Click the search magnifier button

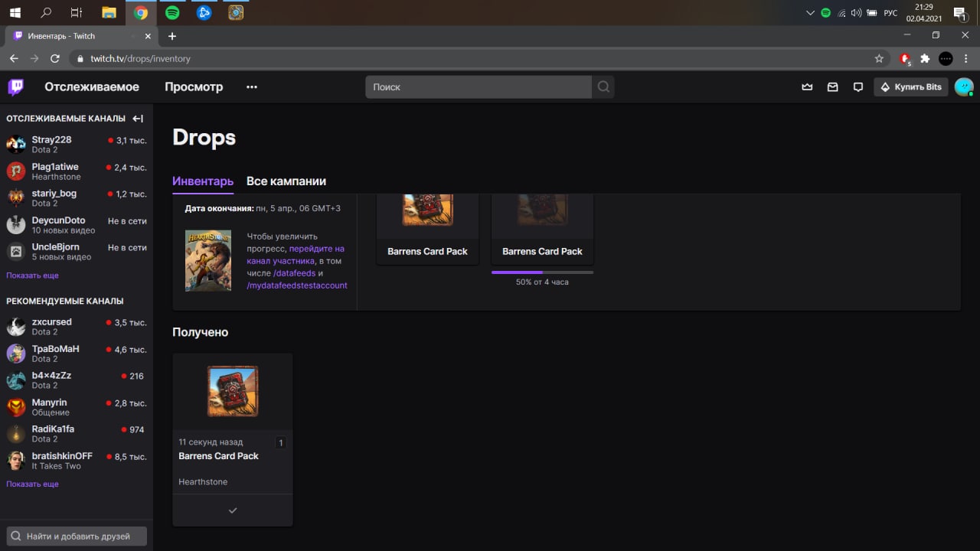603,86
